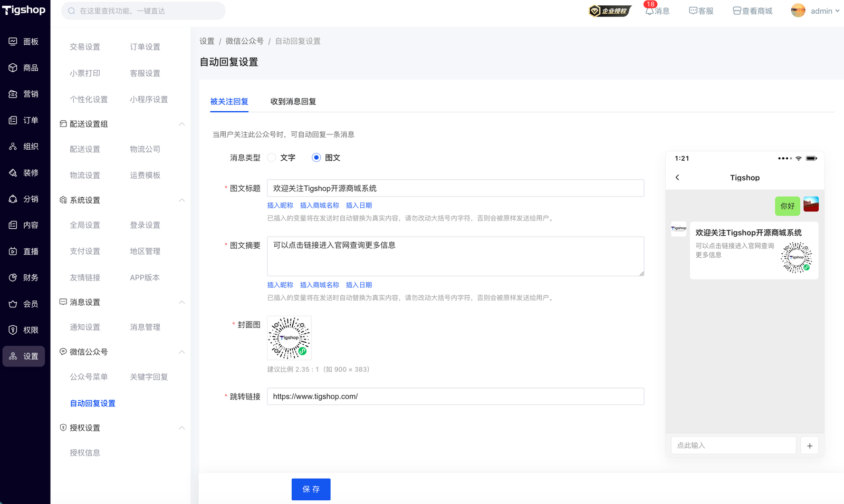The height and width of the screenshot is (504, 844).
Task: Click 插入昵称 under 图文摘要
Action: click(x=280, y=285)
